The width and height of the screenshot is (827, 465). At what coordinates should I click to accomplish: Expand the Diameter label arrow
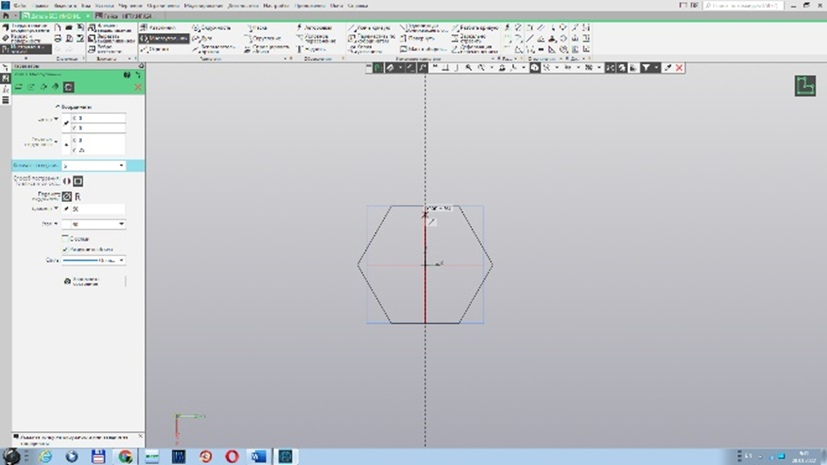click(56, 209)
